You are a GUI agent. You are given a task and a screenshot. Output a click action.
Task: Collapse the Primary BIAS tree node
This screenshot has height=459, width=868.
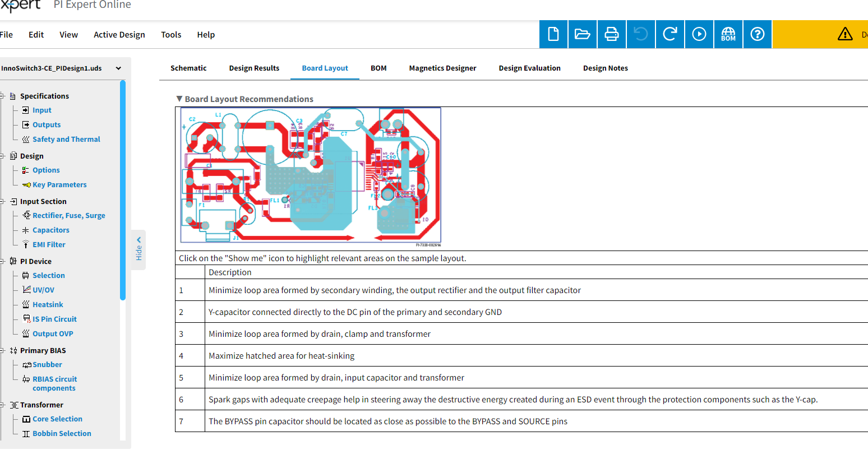click(2, 351)
